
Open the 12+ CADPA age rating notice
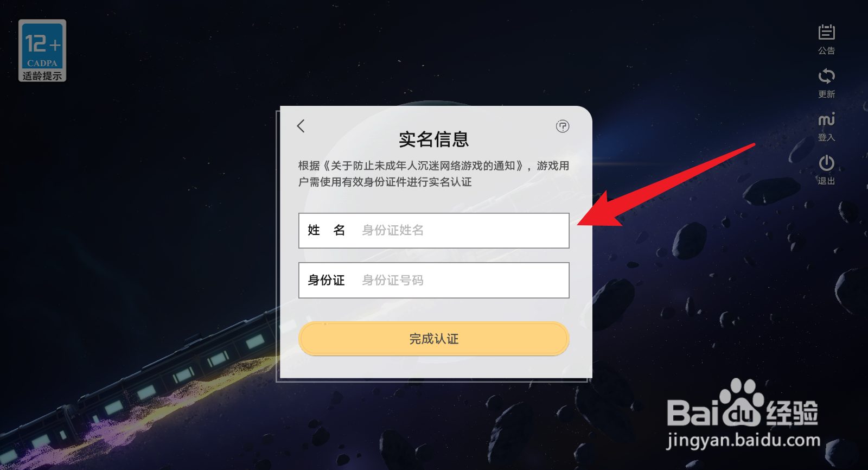point(42,50)
